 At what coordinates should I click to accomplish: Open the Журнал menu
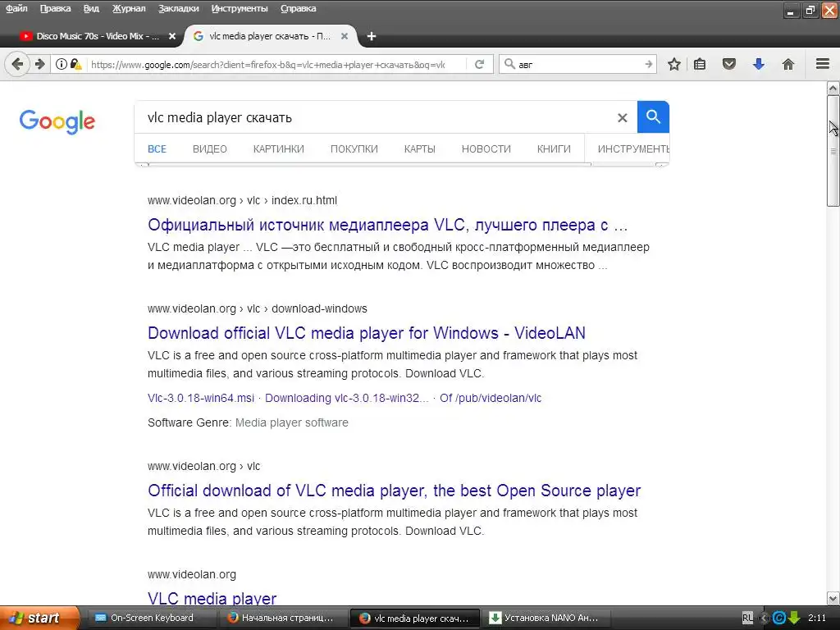129,8
